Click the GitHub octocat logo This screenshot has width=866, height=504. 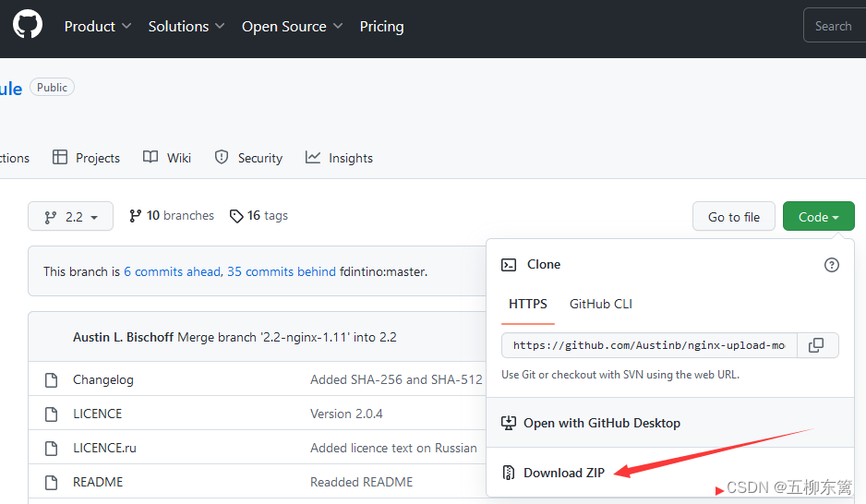click(x=28, y=24)
